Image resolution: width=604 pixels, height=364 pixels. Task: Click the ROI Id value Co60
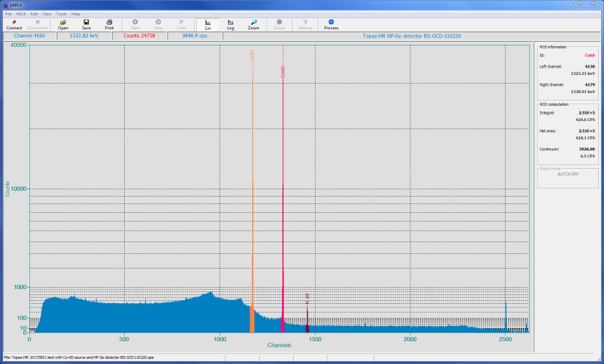coord(590,56)
